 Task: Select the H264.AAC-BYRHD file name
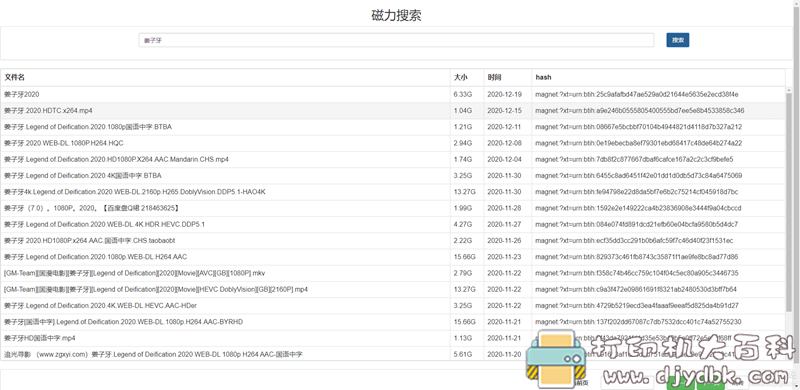[x=123, y=322]
